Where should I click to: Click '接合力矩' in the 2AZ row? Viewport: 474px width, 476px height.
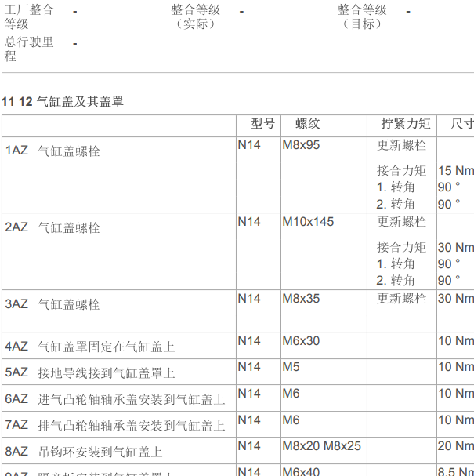coord(401,247)
